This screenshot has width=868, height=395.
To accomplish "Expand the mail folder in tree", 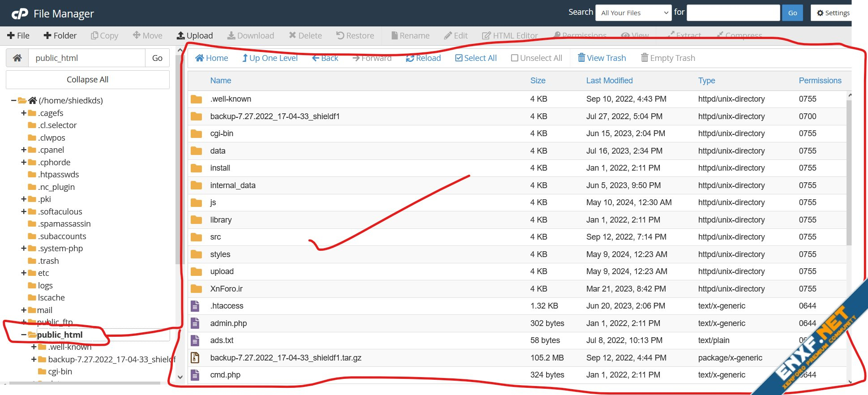I will (x=24, y=310).
